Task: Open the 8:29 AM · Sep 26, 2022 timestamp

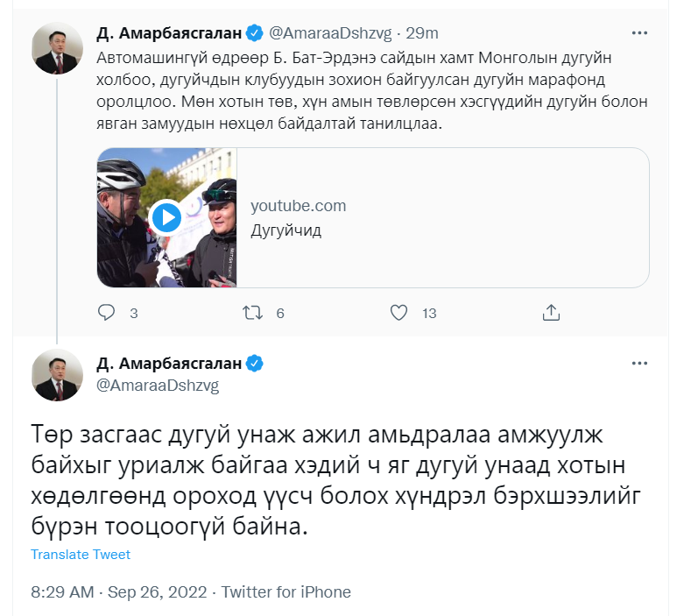Action: pos(117,592)
